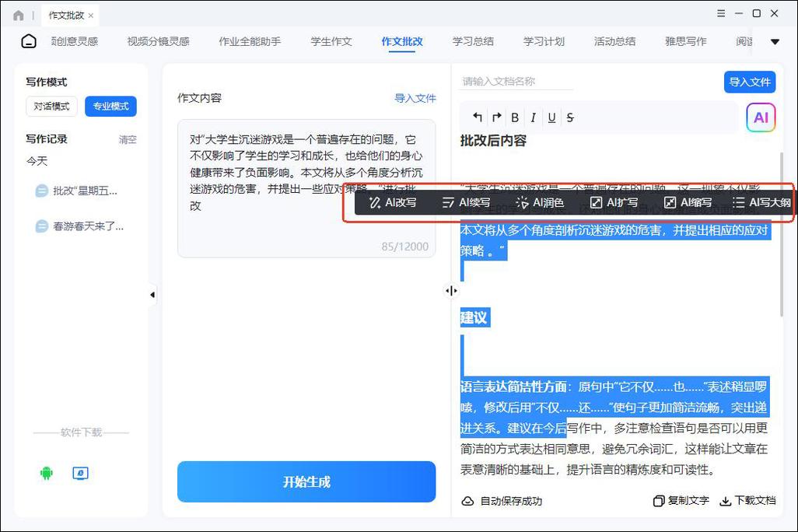Click the undo arrow above the edited content
The image size is (798, 532).
pyautogui.click(x=478, y=117)
